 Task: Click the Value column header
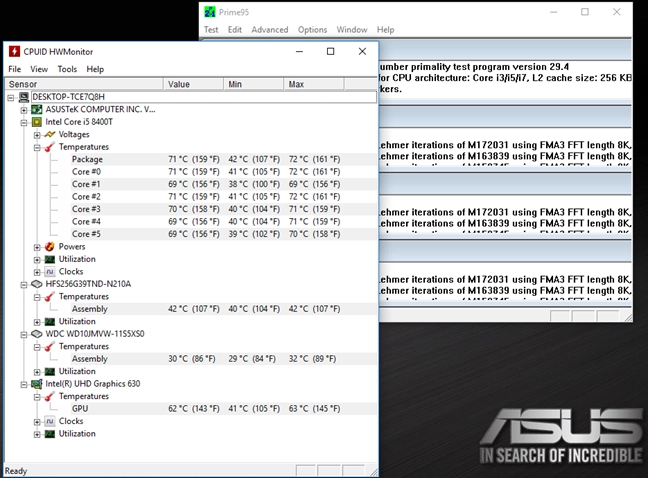click(193, 84)
